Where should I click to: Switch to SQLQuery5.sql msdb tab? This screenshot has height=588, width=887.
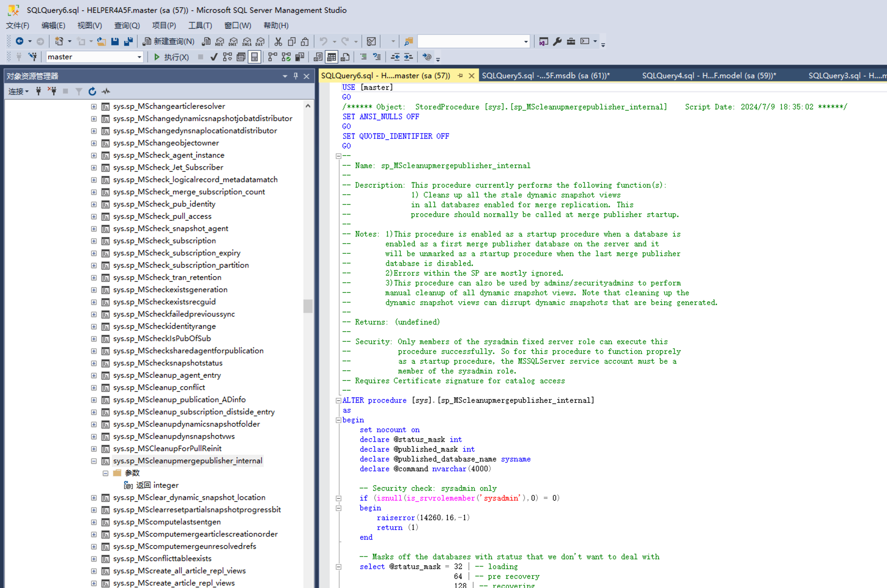pyautogui.click(x=545, y=76)
